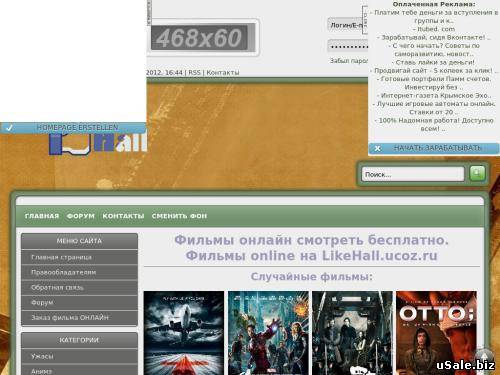Click the checkmark icon on Homepage Erstellen bar

click(9, 128)
